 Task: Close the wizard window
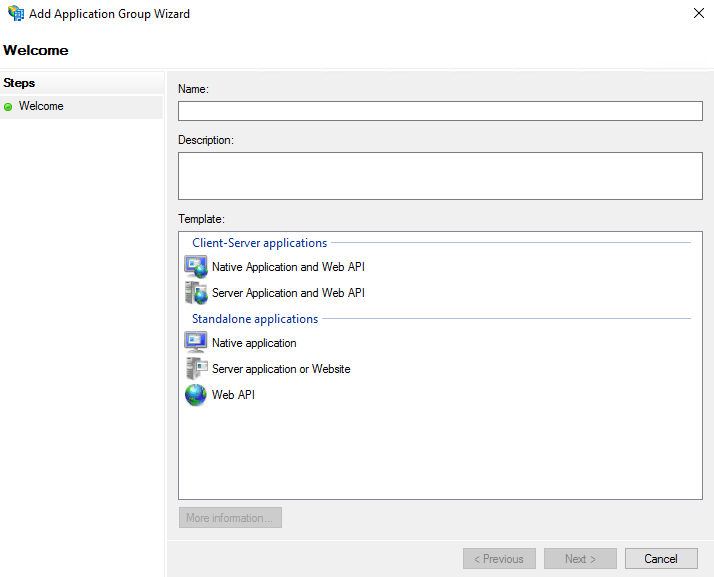pyautogui.click(x=699, y=13)
